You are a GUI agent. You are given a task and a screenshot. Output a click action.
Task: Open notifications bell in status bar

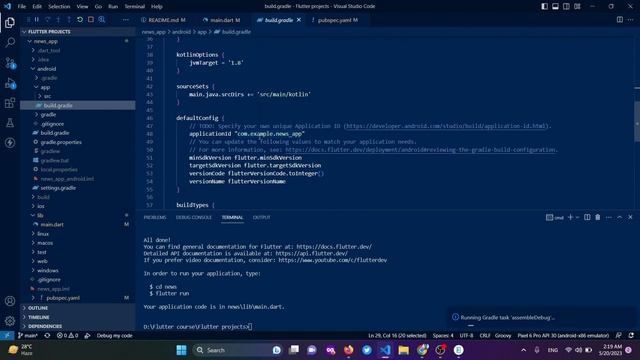631,336
